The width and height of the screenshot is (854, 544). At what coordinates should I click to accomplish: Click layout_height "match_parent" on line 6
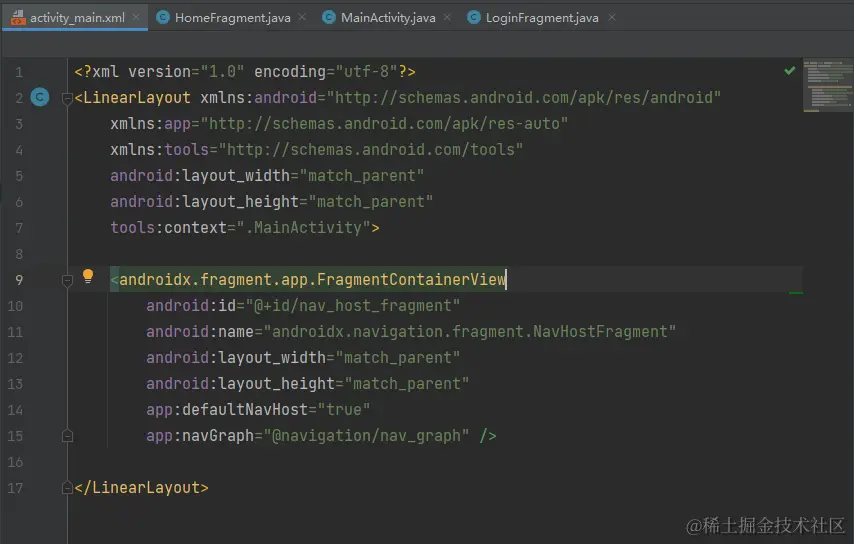click(371, 201)
